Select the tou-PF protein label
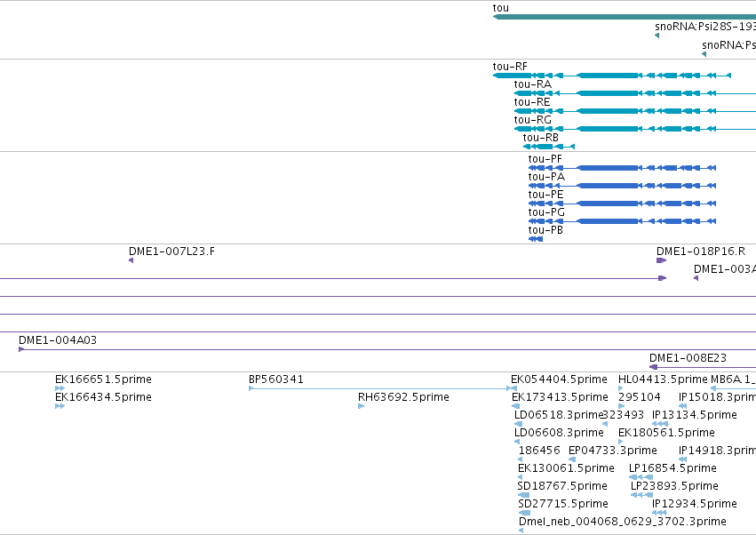This screenshot has width=756, height=535. [x=545, y=159]
